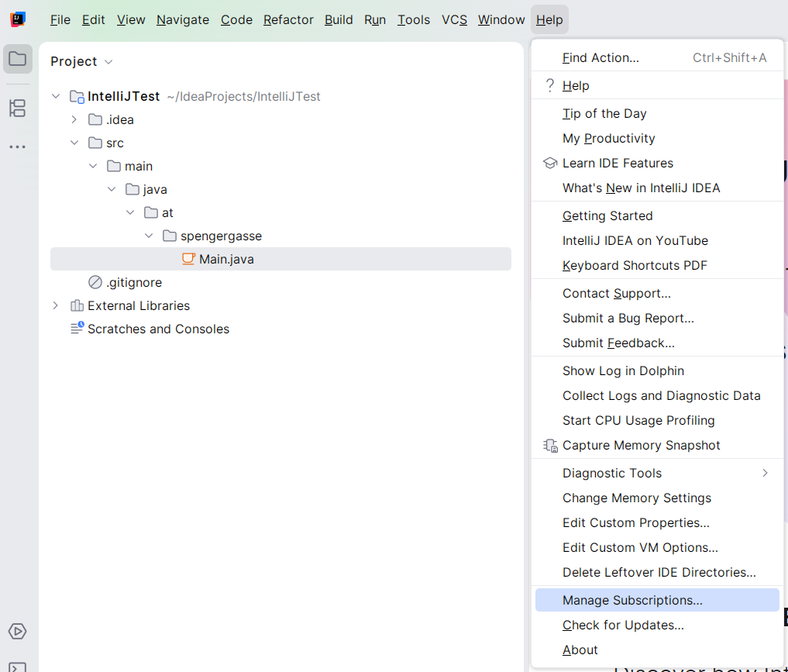This screenshot has width=788, height=672.
Task: Open the Project view dropdown chevron
Action: click(x=108, y=62)
